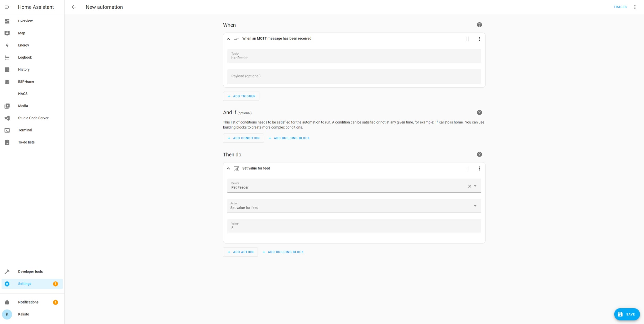Click the help icon next to Then do
This screenshot has width=644, height=324.
point(479,154)
